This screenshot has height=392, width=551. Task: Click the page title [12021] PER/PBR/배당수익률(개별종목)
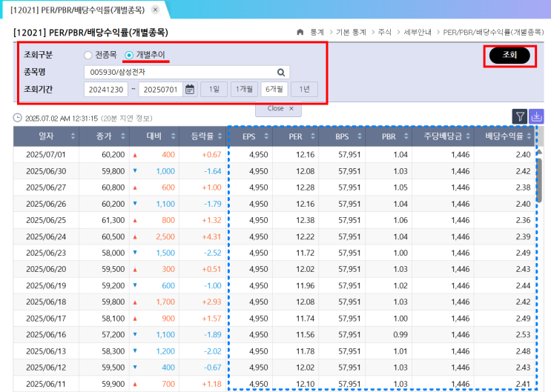[x=90, y=33]
